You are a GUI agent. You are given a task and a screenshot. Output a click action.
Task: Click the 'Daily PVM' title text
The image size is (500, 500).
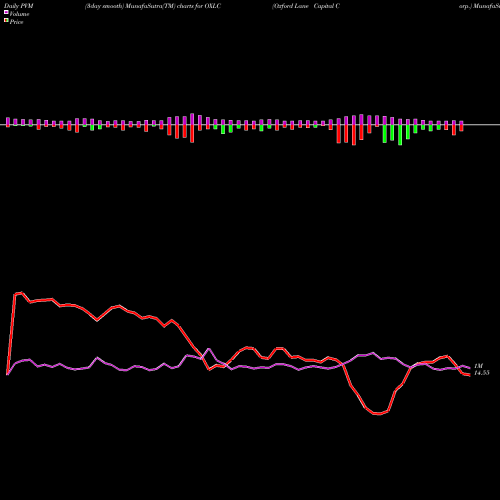coord(19,6)
